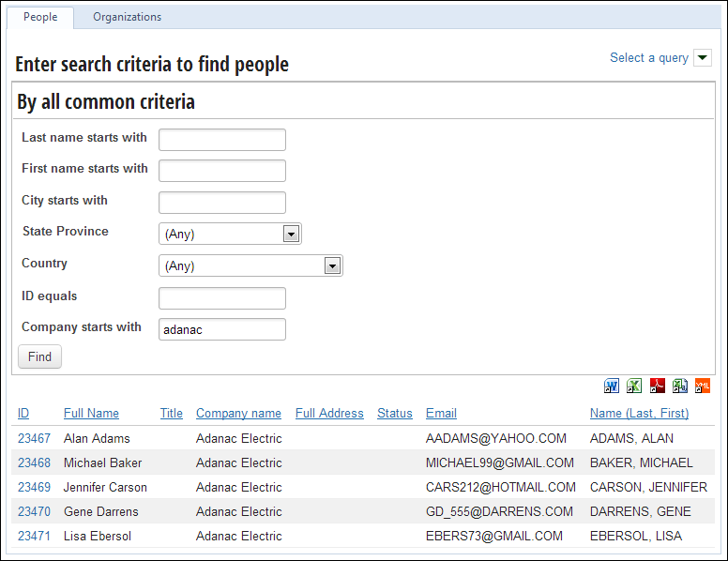Sort results by Company name column
This screenshot has width=728, height=561.
238,414
